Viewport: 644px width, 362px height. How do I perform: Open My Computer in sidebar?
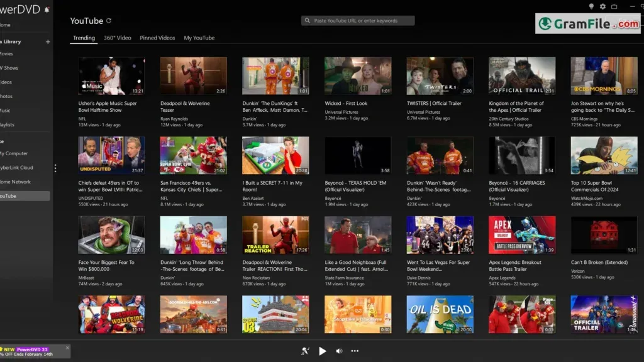[14, 153]
